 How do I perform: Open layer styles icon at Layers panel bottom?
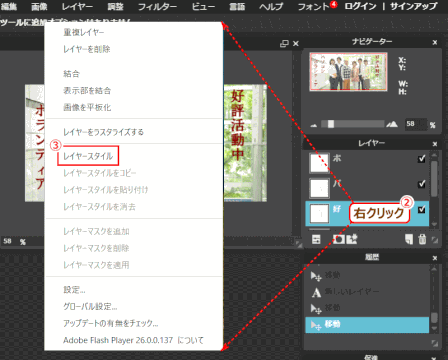coord(352,239)
